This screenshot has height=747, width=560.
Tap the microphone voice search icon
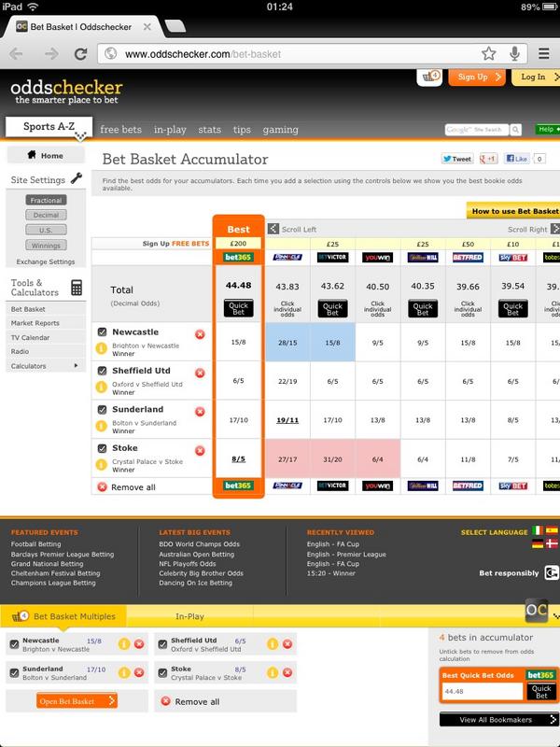click(514, 53)
